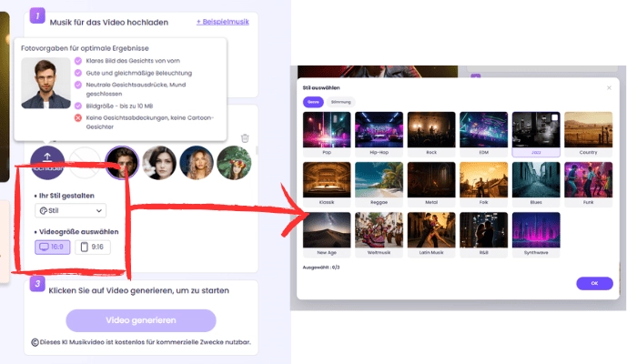The width and height of the screenshot is (637, 364).
Task: Select the 9:16 portrait video size
Action: pyautogui.click(x=93, y=246)
